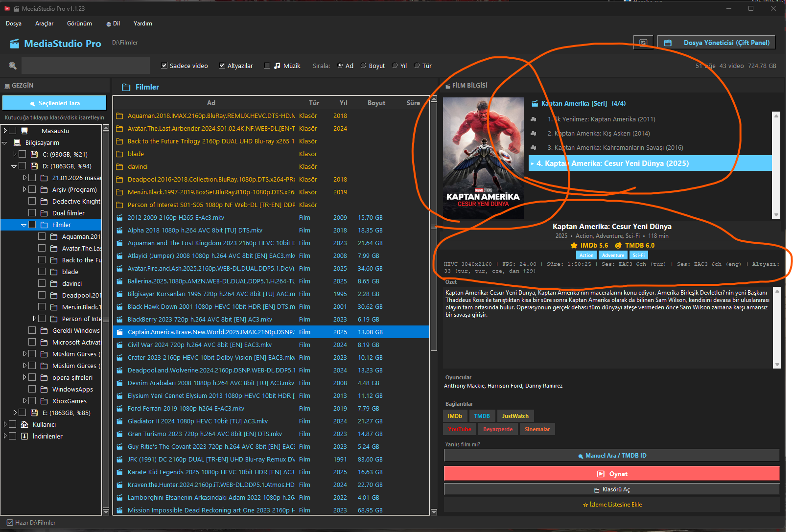
Task: Click the music note icon beside Müzik
Action: coord(277,66)
